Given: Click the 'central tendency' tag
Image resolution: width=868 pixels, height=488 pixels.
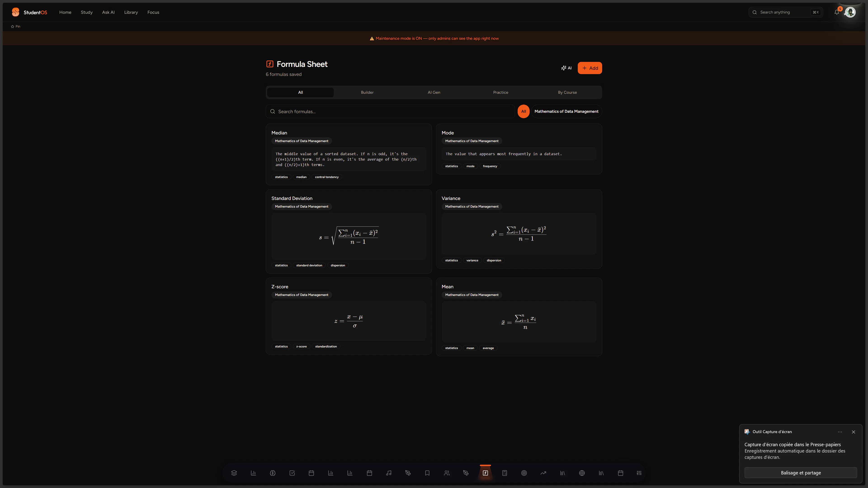Looking at the screenshot, I should [x=327, y=177].
